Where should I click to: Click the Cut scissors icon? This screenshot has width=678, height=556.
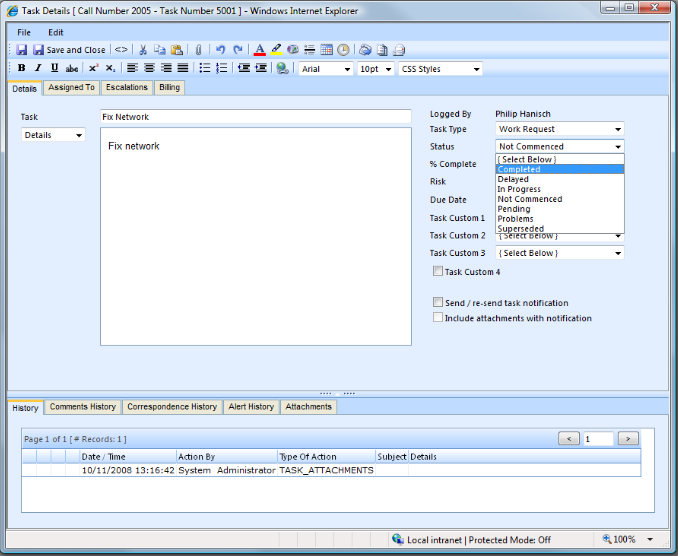(143, 50)
